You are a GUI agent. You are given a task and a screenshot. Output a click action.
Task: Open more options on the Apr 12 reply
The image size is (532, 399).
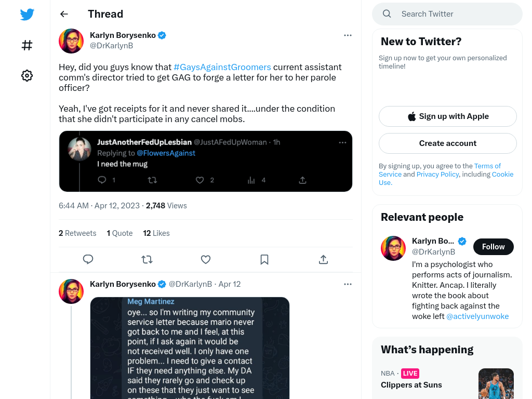[x=348, y=284]
